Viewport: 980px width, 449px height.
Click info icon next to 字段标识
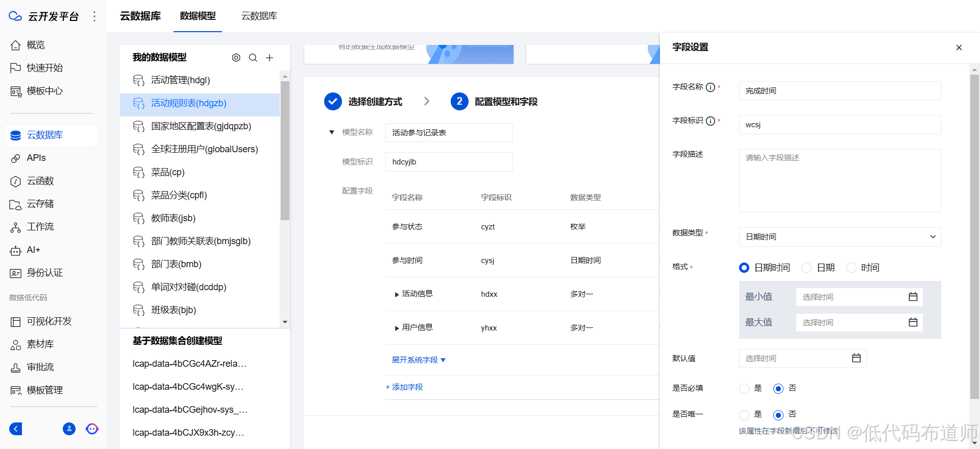click(710, 121)
